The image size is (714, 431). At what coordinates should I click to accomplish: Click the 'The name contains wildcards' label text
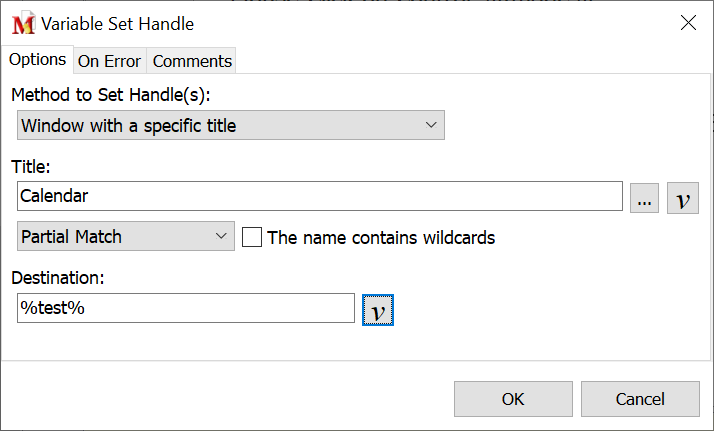click(381, 238)
